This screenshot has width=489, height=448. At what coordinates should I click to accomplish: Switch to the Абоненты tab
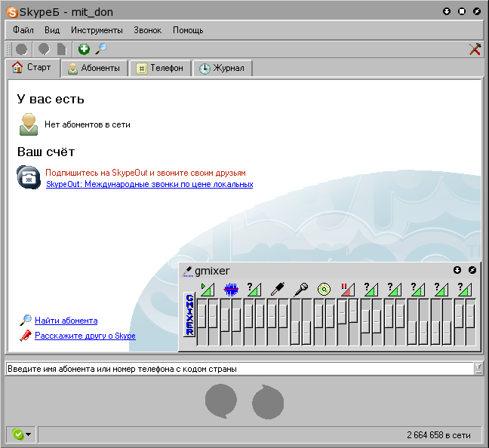(94, 68)
